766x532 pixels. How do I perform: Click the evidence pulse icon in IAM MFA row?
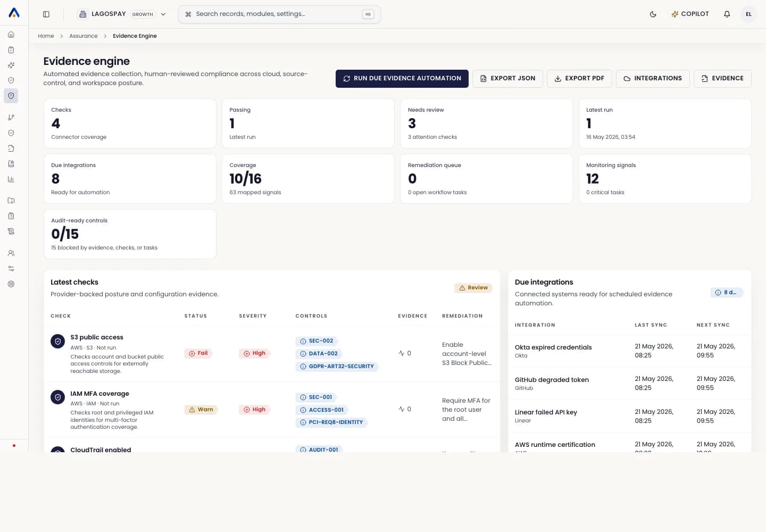[402, 409]
